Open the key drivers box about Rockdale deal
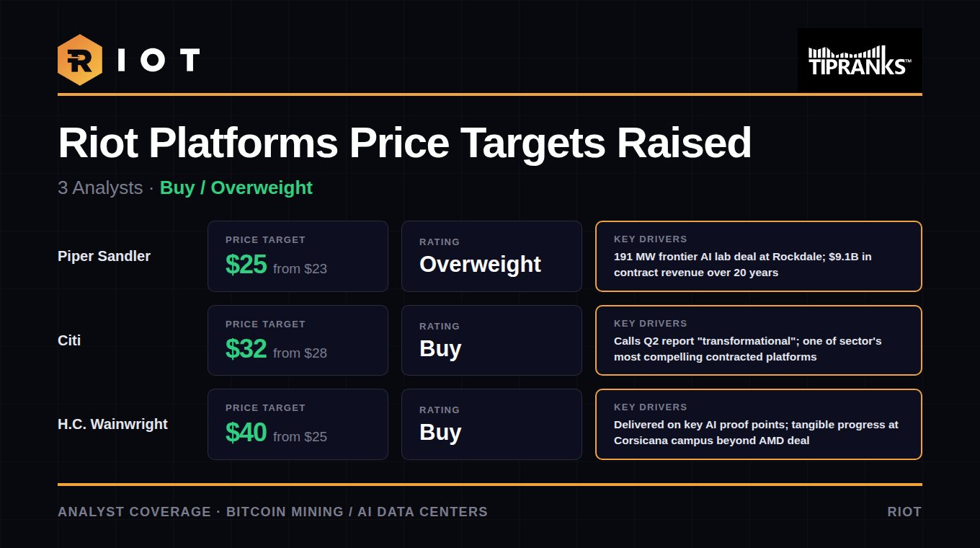This screenshot has width=980, height=548. 759,256
